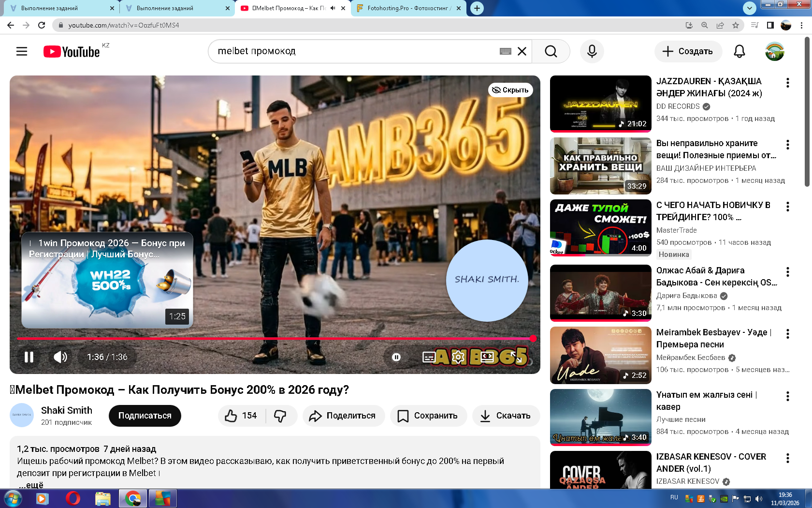812x508 pixels.
Task: Click the Поделиться button
Action: tap(344, 416)
